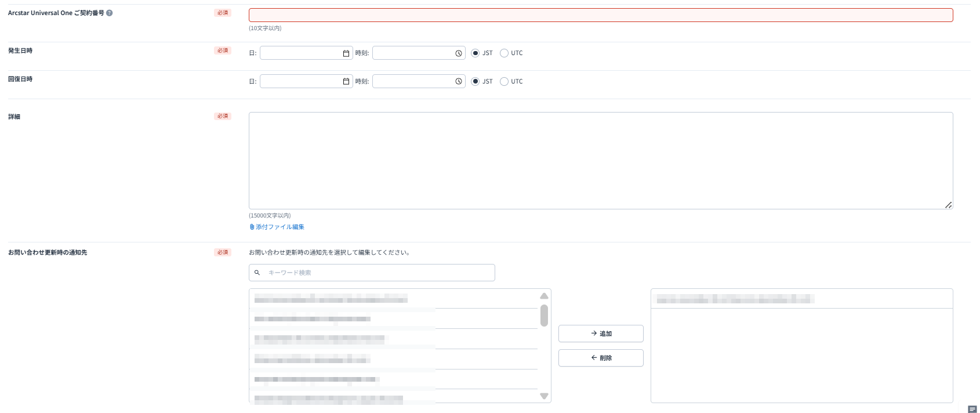Open the clock picker for 回復日時 time
This screenshot has width=980, height=413.
tap(459, 81)
